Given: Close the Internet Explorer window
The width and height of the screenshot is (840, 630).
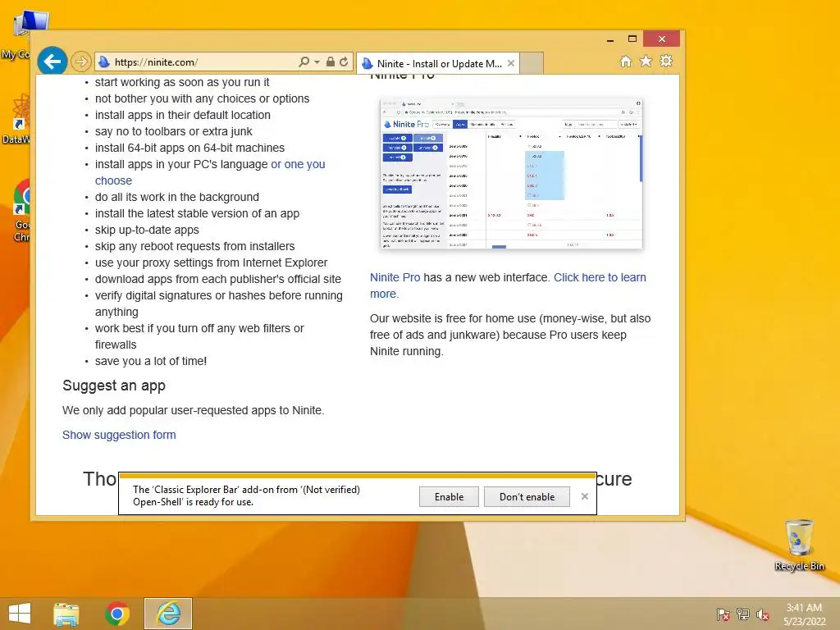Looking at the screenshot, I should tap(662, 39).
